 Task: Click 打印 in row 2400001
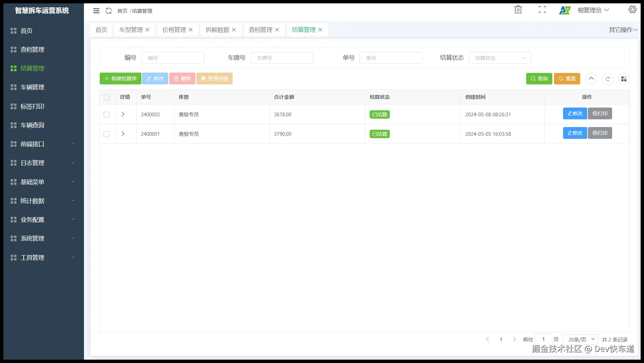600,133
